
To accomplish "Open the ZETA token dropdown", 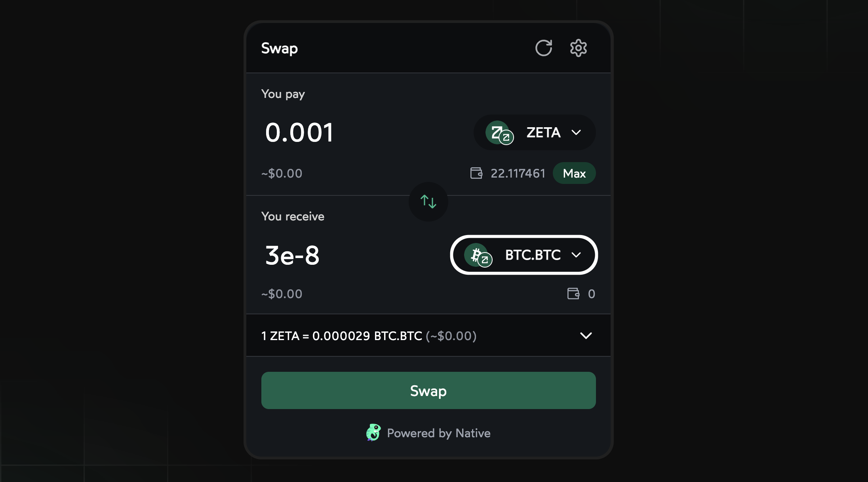I will pyautogui.click(x=576, y=132).
